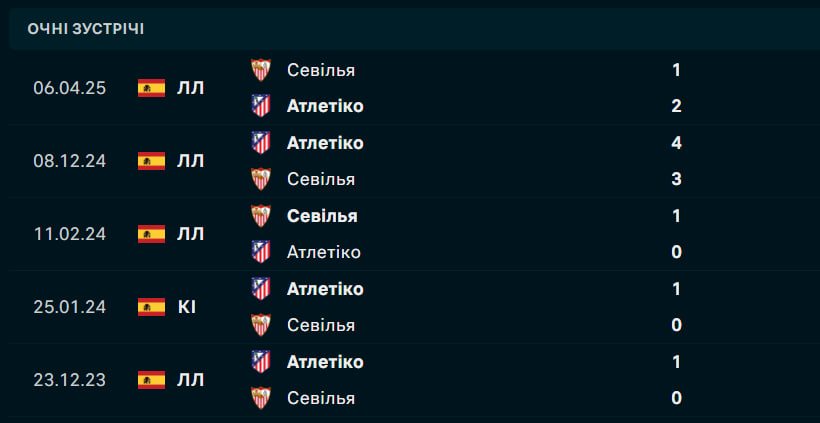Viewport: 820px width, 423px height.
Task: Click Atlético's score 4 in 08.12.24 match
Action: coord(677,143)
